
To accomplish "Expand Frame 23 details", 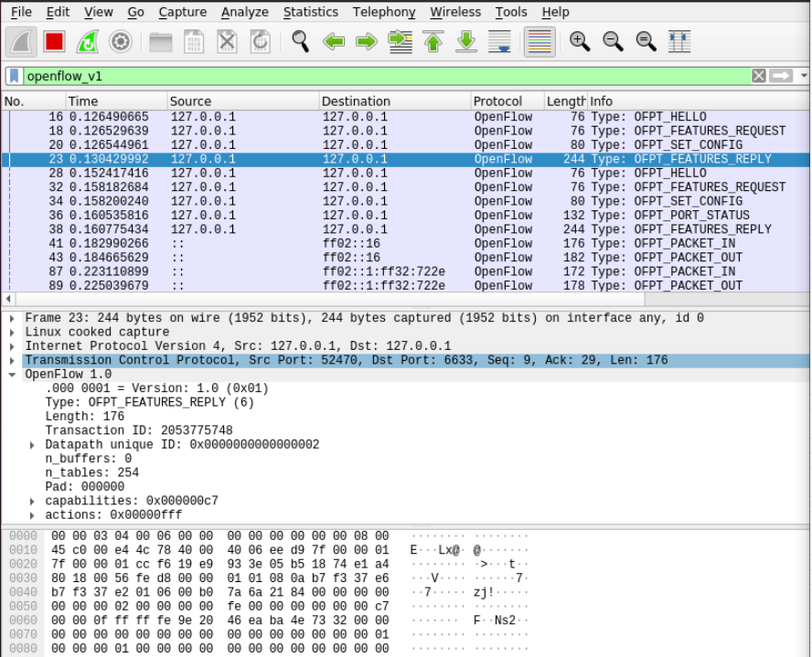I will (13, 319).
